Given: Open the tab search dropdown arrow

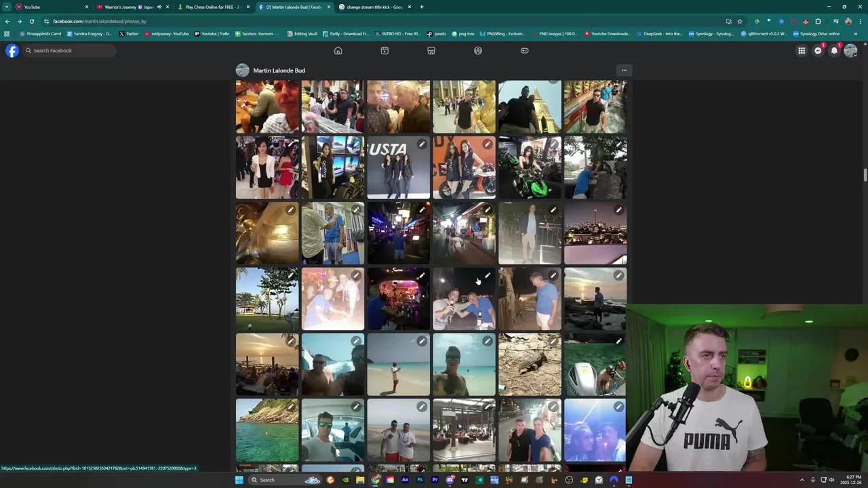Looking at the screenshot, I should point(7,7).
